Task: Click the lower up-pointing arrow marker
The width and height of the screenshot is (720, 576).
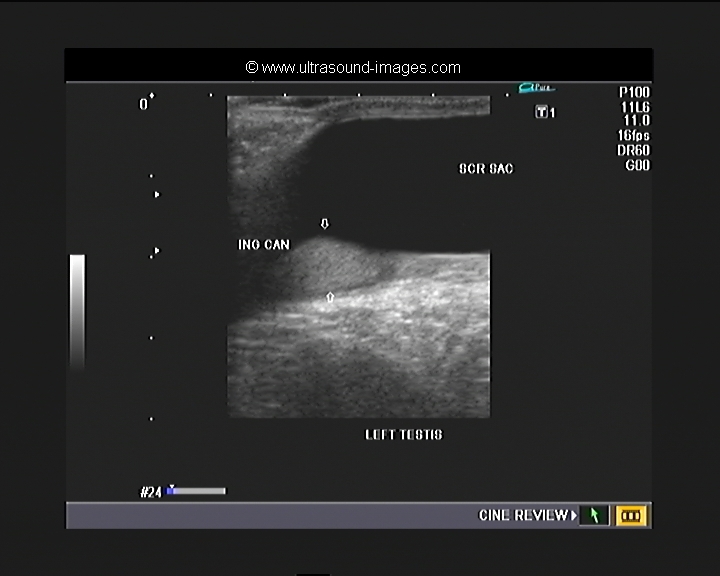Action: [x=330, y=297]
